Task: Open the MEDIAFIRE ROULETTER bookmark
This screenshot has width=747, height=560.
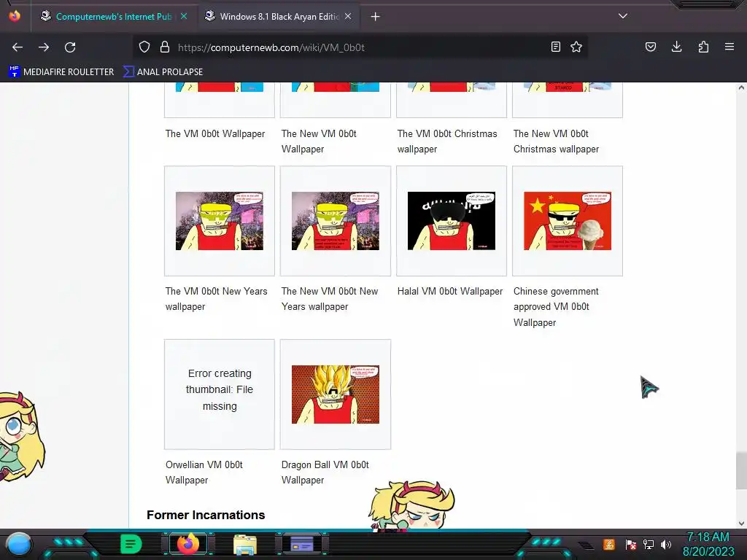Action: click(x=61, y=72)
